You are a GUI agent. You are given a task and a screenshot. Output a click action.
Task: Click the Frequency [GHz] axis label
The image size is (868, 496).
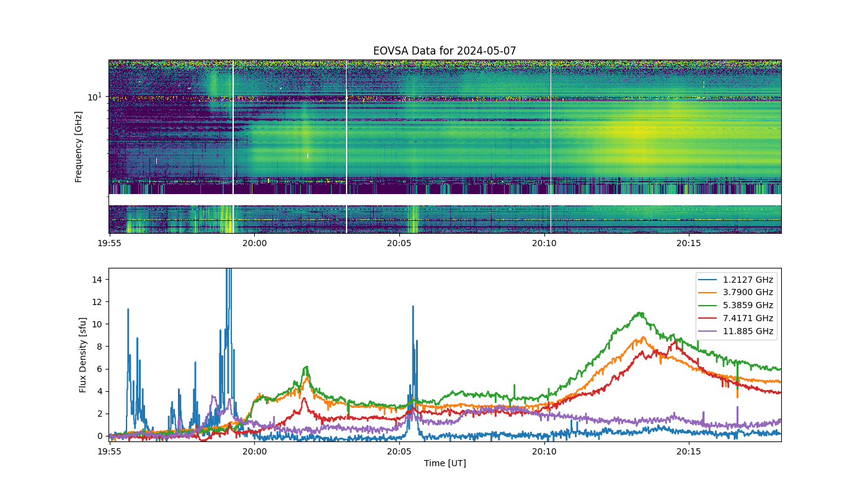click(79, 147)
